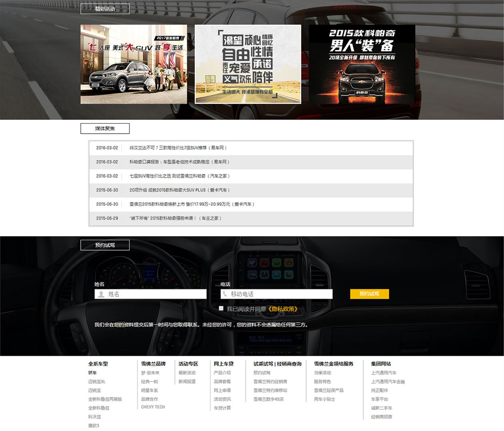This screenshot has width=504, height=431.
Task: Open the 网上申请 footer link
Action: point(222,390)
